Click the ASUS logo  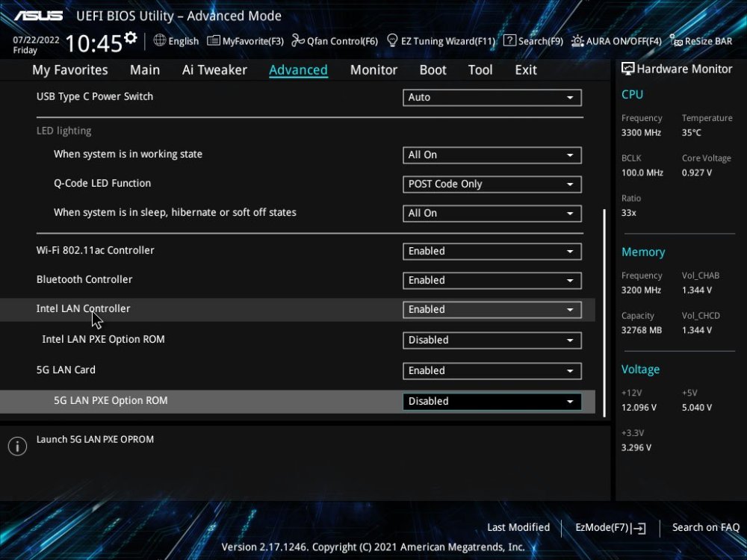tap(38, 16)
